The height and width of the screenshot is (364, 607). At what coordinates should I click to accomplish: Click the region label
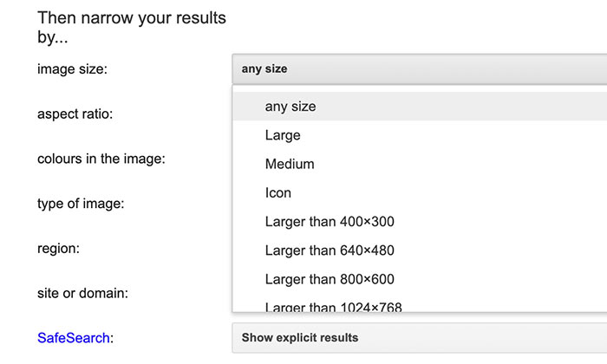(x=58, y=248)
